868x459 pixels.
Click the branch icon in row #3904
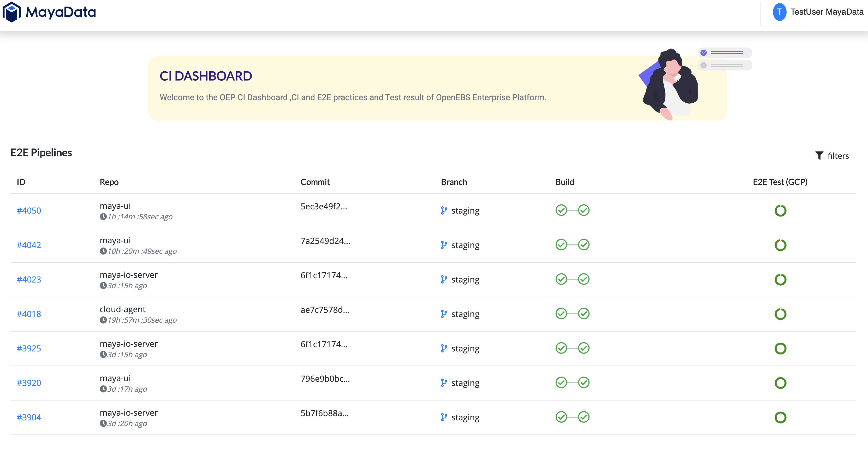(x=444, y=417)
